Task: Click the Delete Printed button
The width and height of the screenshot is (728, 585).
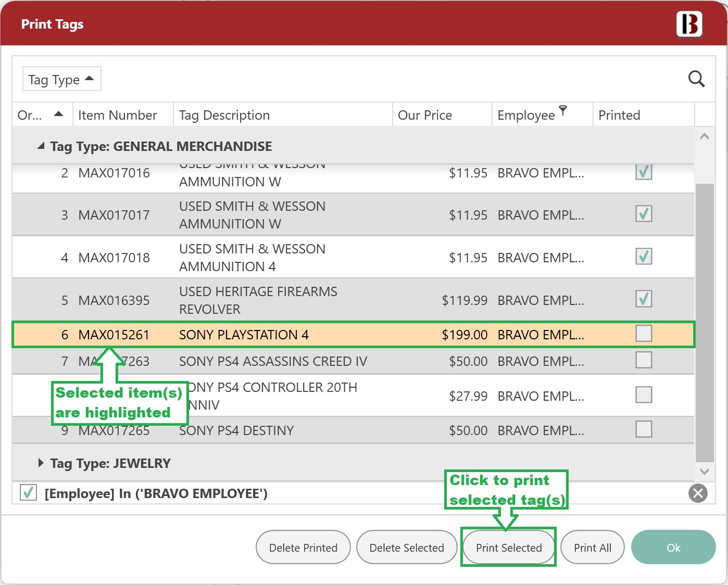Action: coord(303,547)
